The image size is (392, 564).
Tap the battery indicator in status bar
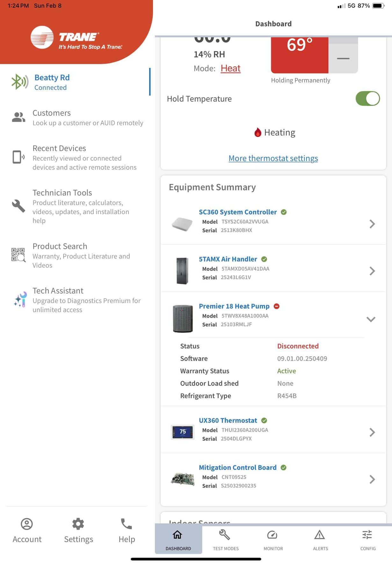(378, 6)
